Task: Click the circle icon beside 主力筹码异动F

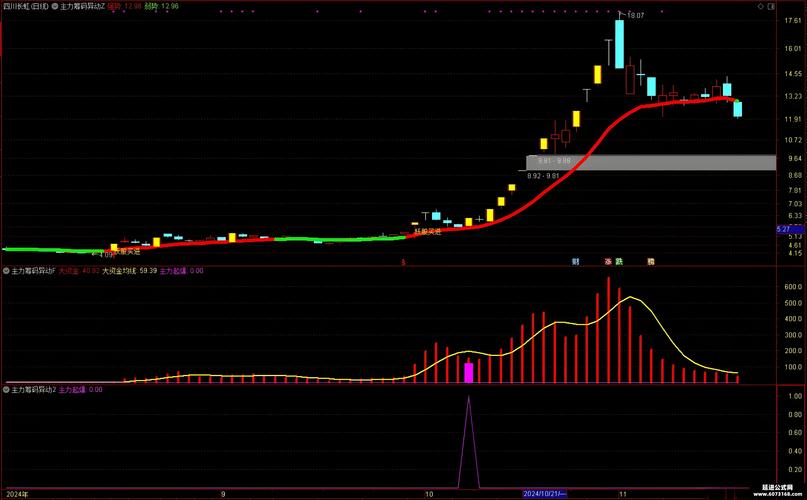Action: (x=6, y=270)
